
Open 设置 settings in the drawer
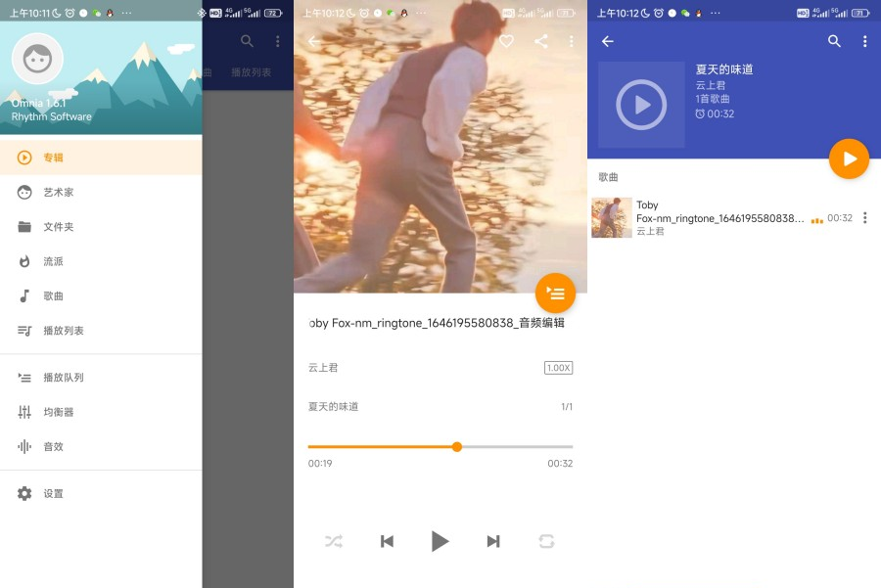(101, 494)
